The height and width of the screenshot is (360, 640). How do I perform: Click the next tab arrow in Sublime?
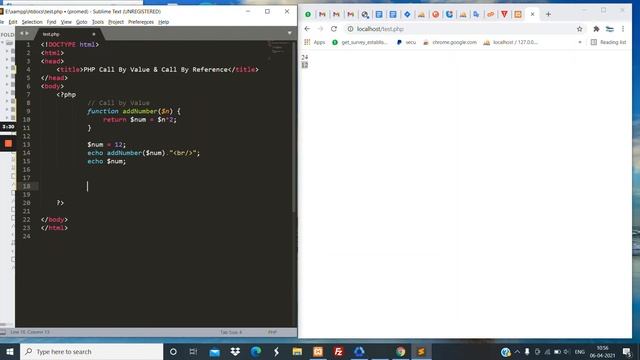click(x=27, y=33)
